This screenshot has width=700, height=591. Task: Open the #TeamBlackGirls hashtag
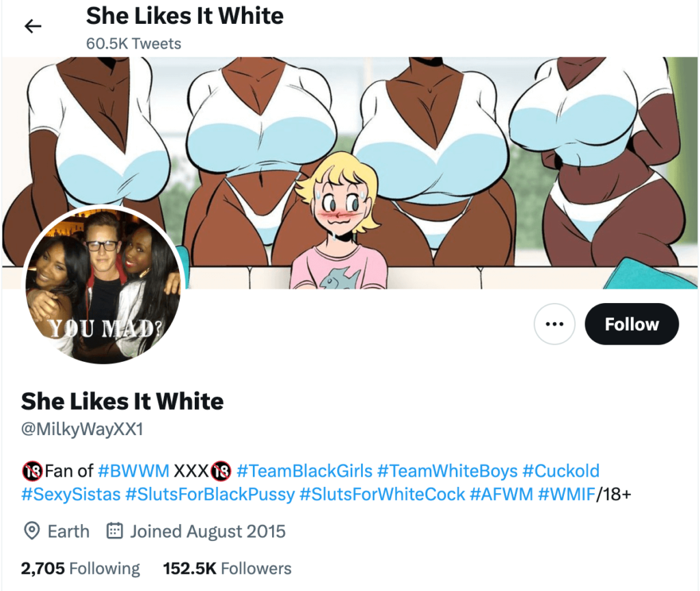[304, 471]
